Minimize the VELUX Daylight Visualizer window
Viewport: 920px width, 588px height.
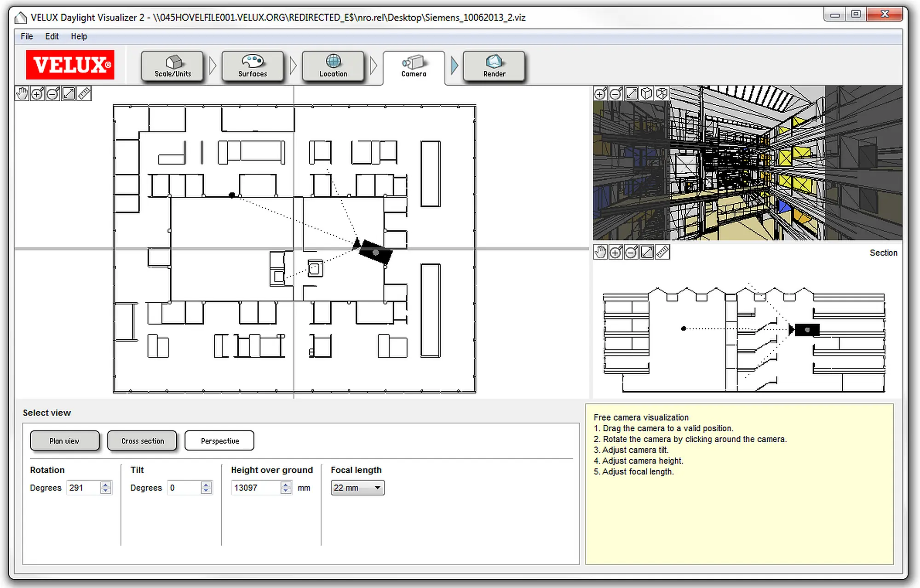click(835, 14)
